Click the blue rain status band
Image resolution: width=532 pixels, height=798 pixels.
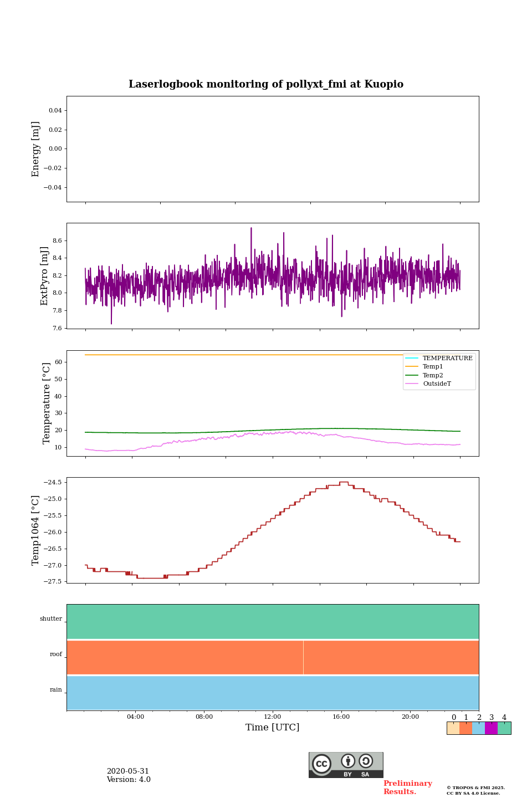click(x=273, y=693)
